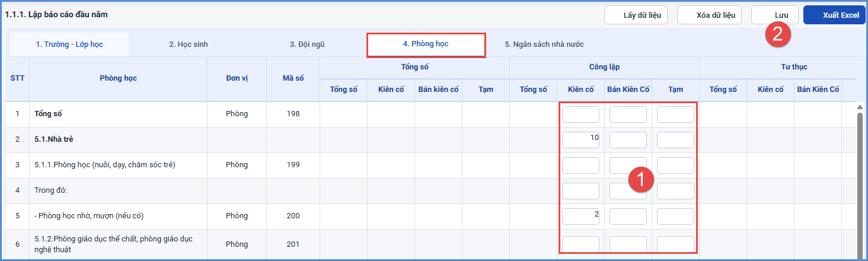The image size is (868, 261).
Task: Focus Công lập Kiên cố input in Tổng số row
Action: coord(580,114)
